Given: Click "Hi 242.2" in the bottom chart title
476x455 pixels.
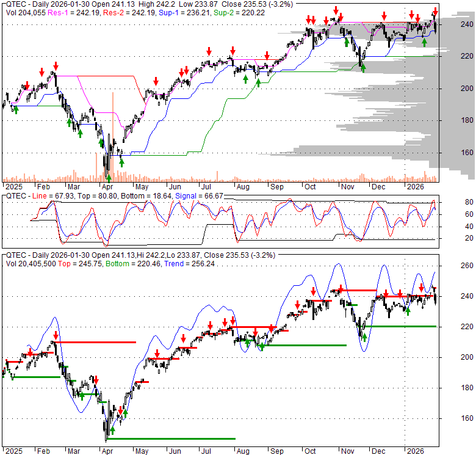Looking at the screenshot, I should tap(150, 255).
